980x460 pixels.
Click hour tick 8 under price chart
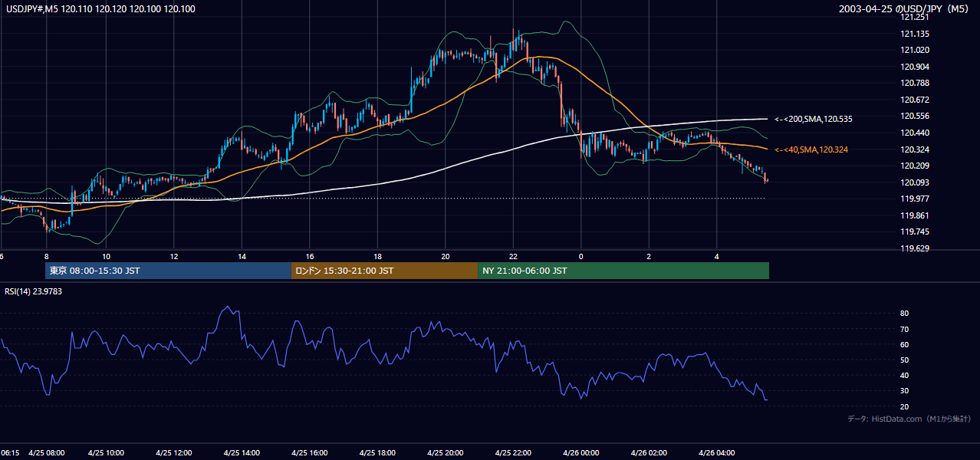(x=47, y=256)
